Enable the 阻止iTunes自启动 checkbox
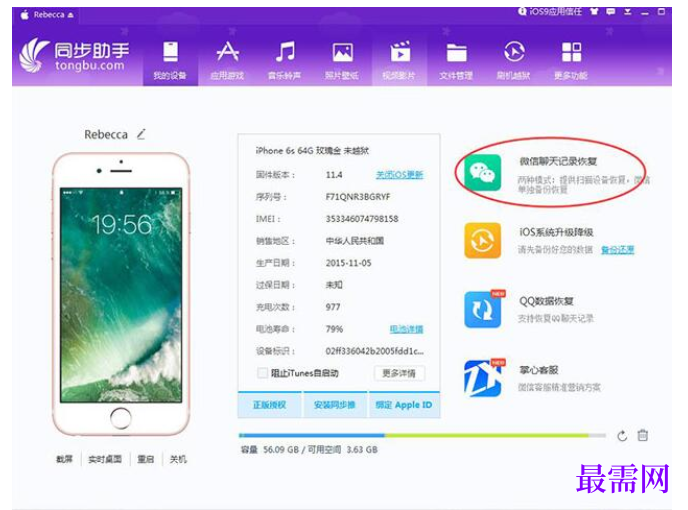 coord(262,373)
